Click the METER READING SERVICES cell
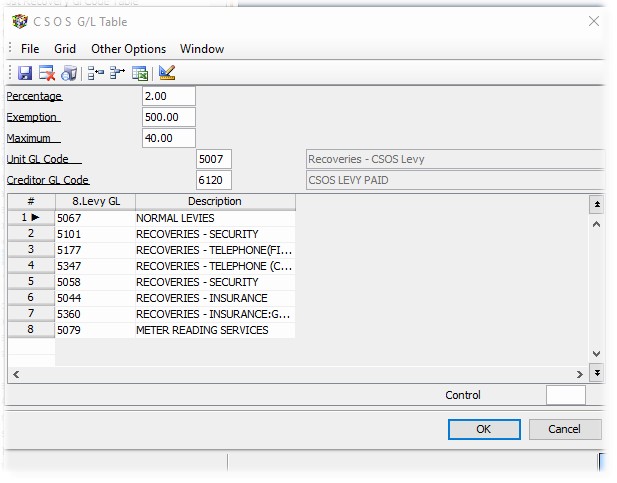This screenshot has width=617, height=483. pos(215,330)
